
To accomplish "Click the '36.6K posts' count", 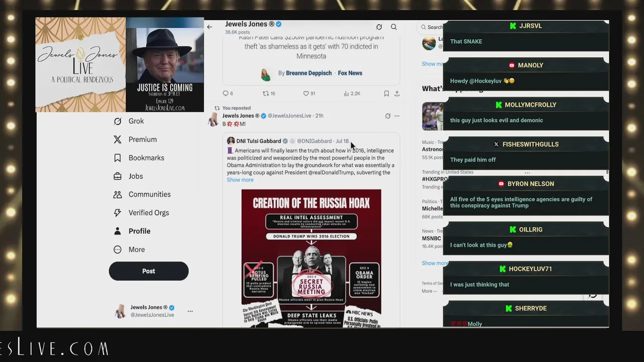I will 237,32.
